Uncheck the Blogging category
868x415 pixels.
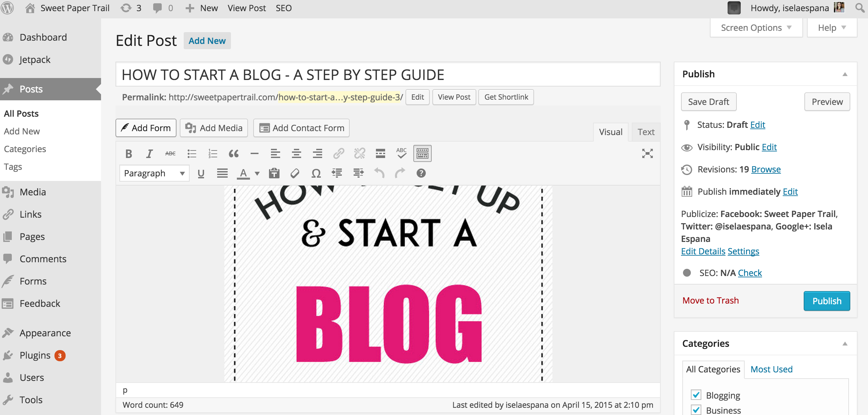[x=696, y=395]
